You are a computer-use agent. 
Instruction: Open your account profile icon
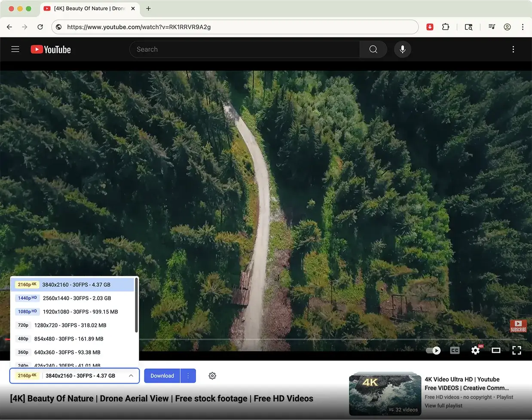point(507,27)
